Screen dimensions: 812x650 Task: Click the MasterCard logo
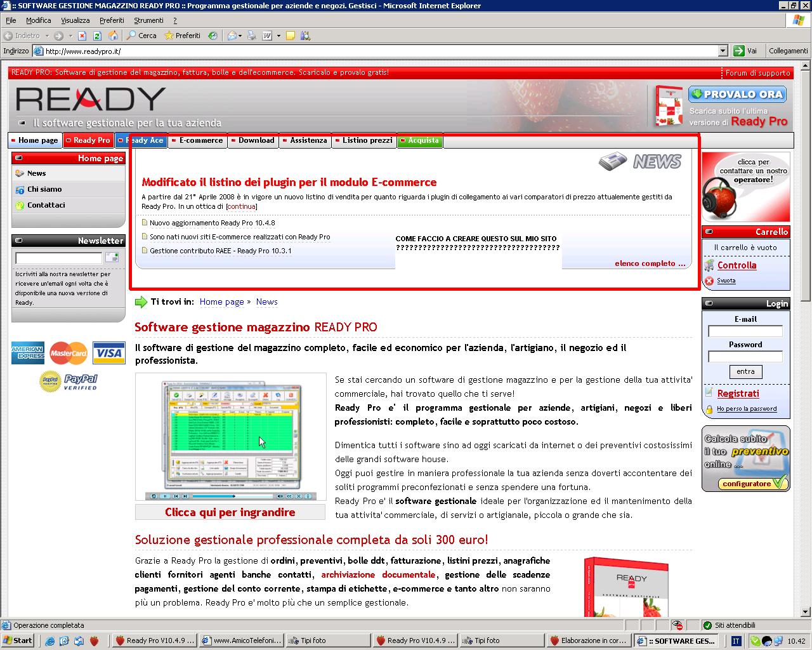click(x=69, y=353)
